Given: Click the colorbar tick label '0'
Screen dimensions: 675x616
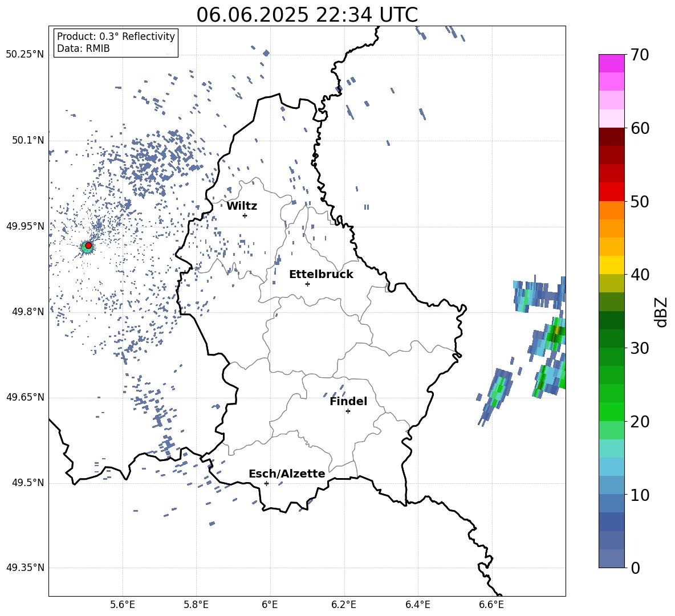Looking at the screenshot, I should (635, 568).
